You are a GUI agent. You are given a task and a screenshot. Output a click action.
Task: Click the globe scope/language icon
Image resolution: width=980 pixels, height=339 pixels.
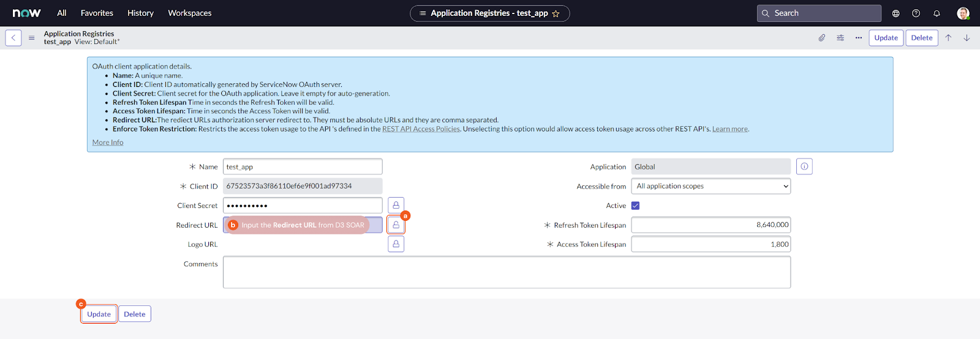tap(895, 13)
